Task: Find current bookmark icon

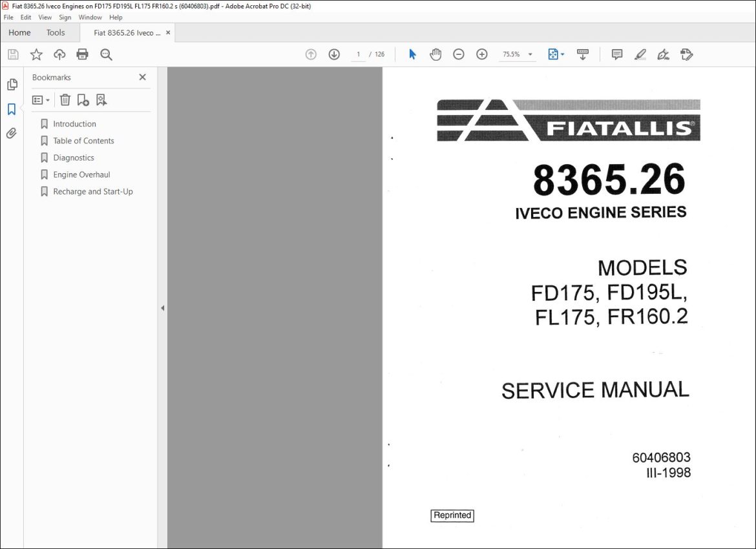Action: coord(101,99)
